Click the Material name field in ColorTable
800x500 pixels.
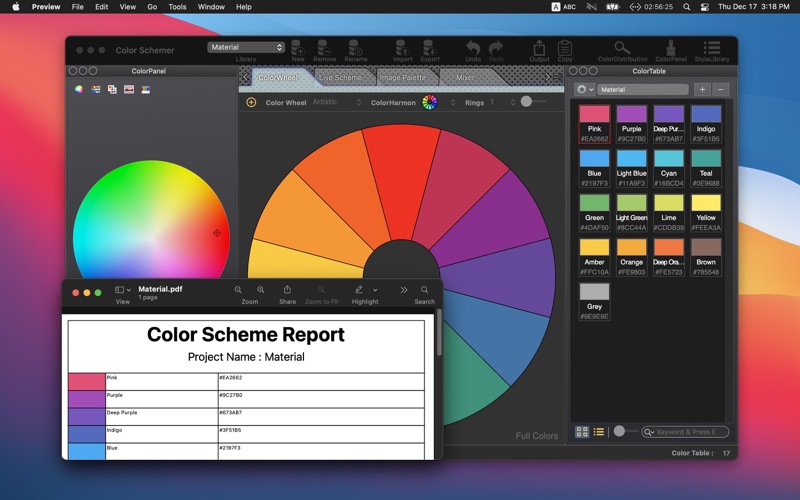[643, 89]
